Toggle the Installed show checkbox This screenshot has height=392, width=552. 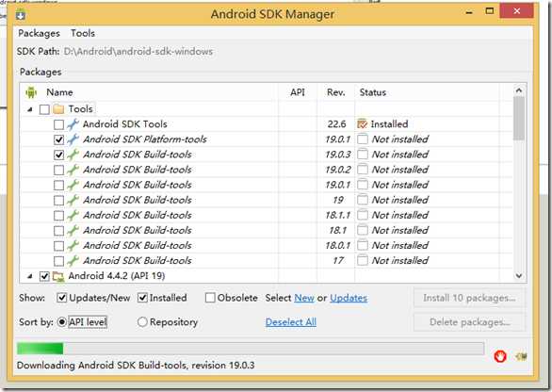tap(142, 298)
